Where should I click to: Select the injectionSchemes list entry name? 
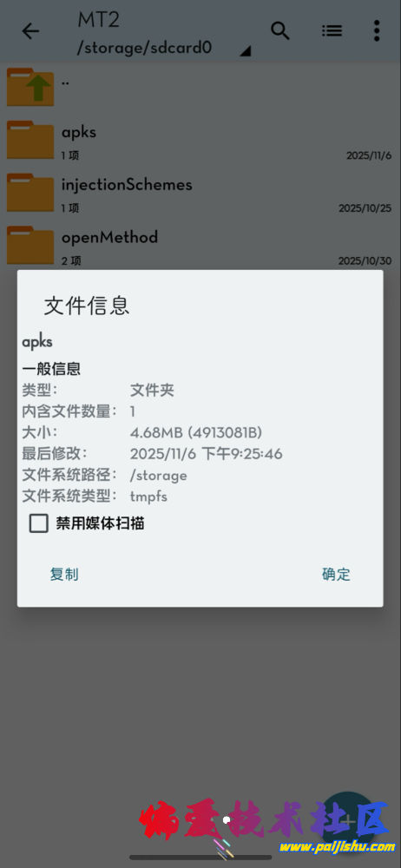[127, 184]
